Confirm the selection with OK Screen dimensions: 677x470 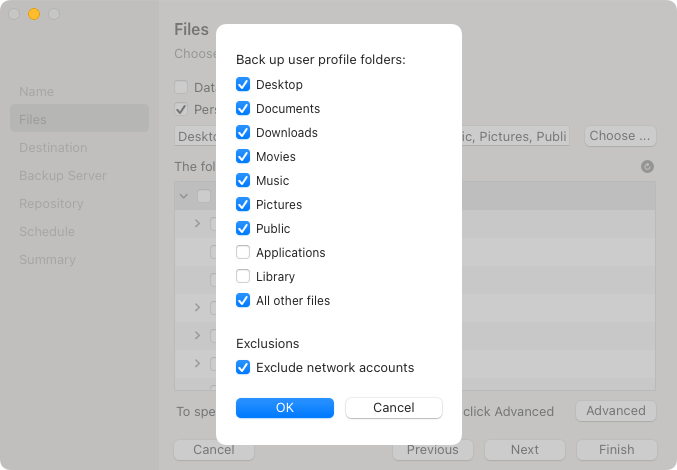coord(285,408)
